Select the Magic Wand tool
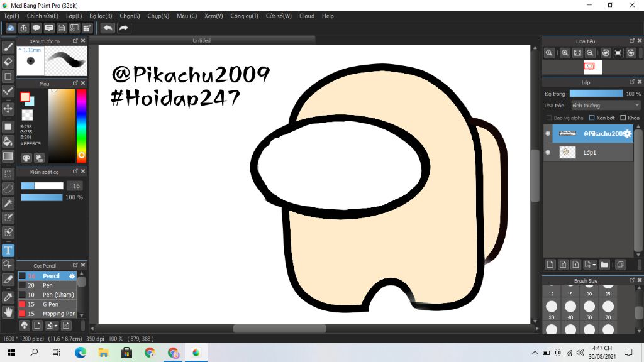Image resolution: width=644 pixels, height=362 pixels. [x=8, y=203]
